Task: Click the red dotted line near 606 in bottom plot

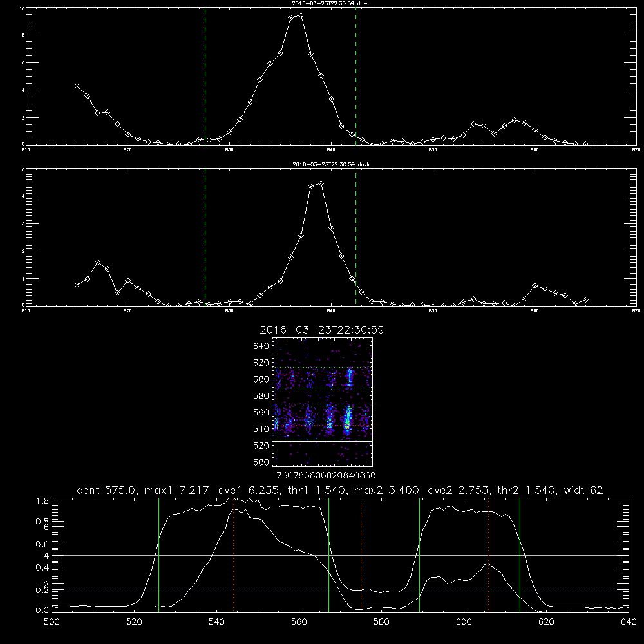Action: (488, 555)
